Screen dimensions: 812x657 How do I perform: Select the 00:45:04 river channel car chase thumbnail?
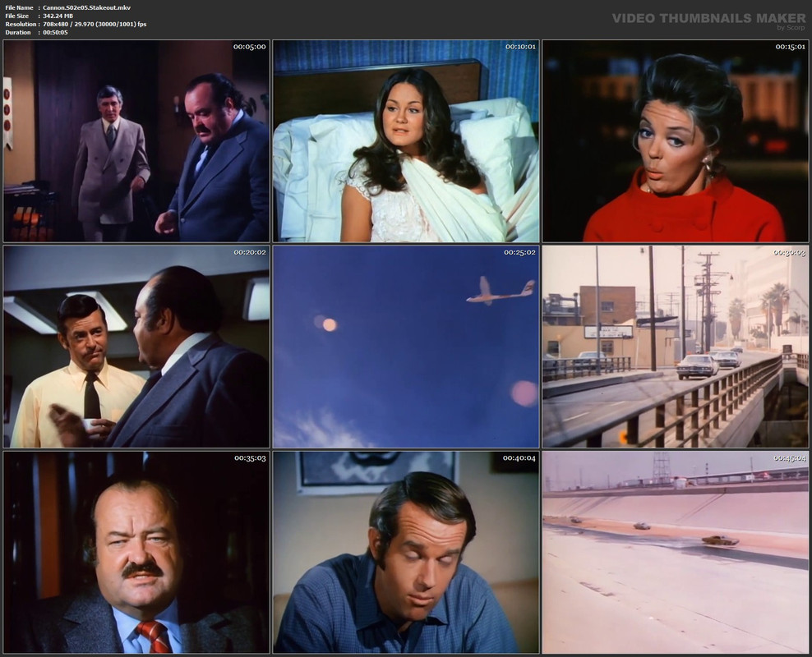pyautogui.click(x=676, y=552)
